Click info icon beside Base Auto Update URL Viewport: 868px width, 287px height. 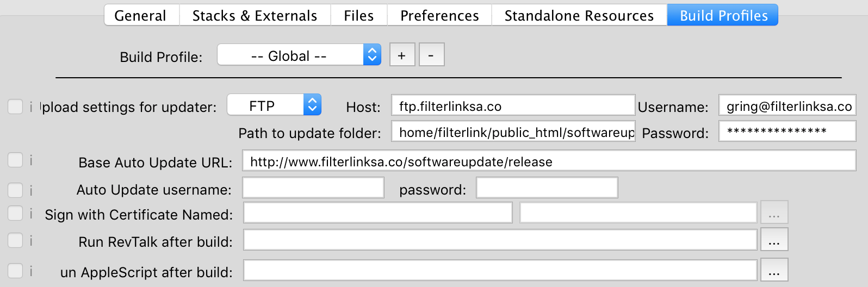click(x=31, y=160)
